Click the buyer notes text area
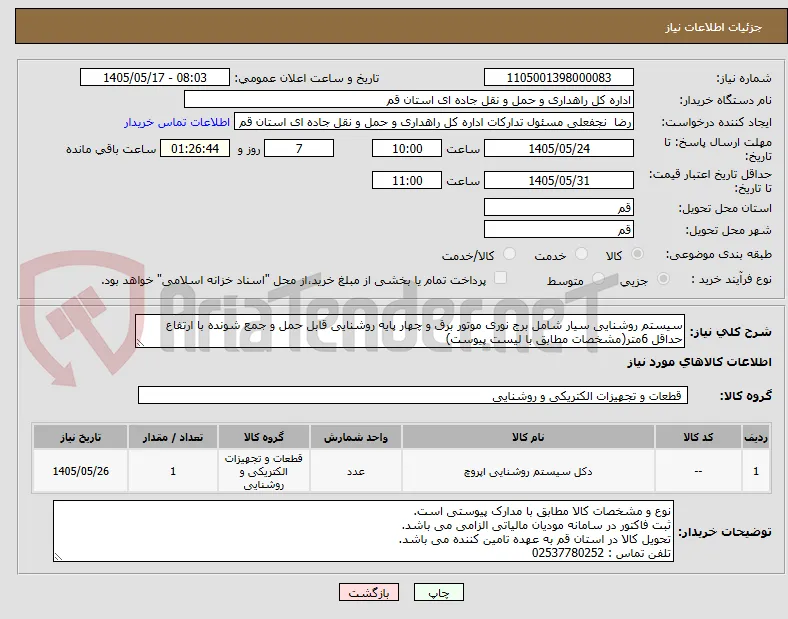This screenshot has height=619, width=788. click(363, 531)
